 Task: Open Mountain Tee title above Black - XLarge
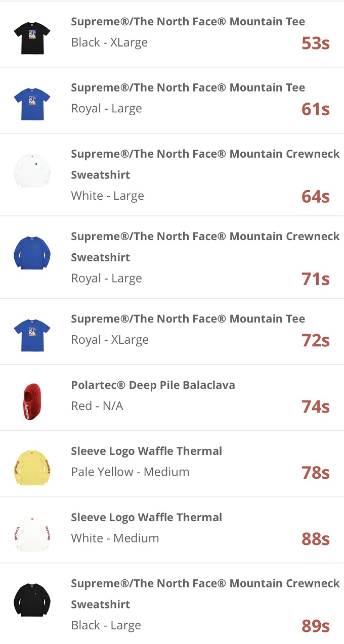coord(188,22)
